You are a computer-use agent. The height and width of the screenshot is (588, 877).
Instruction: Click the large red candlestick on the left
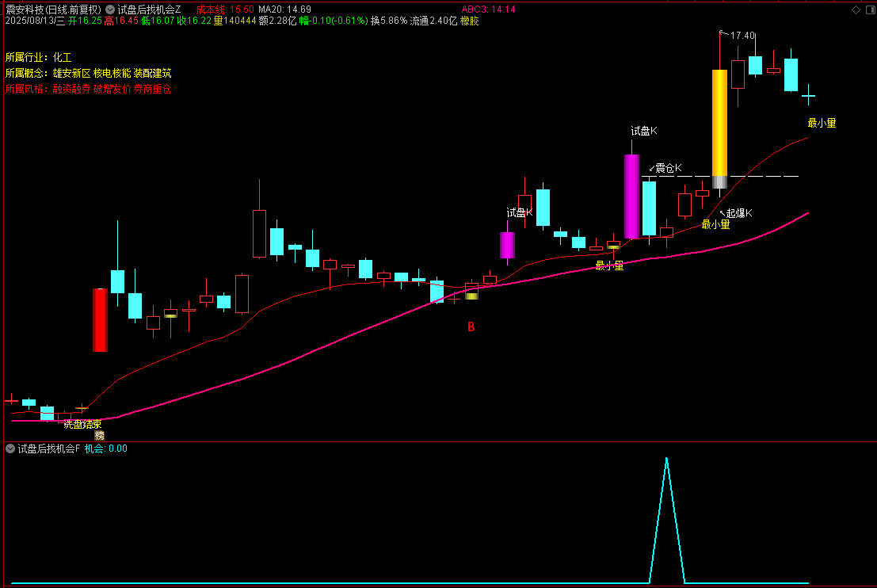100,320
